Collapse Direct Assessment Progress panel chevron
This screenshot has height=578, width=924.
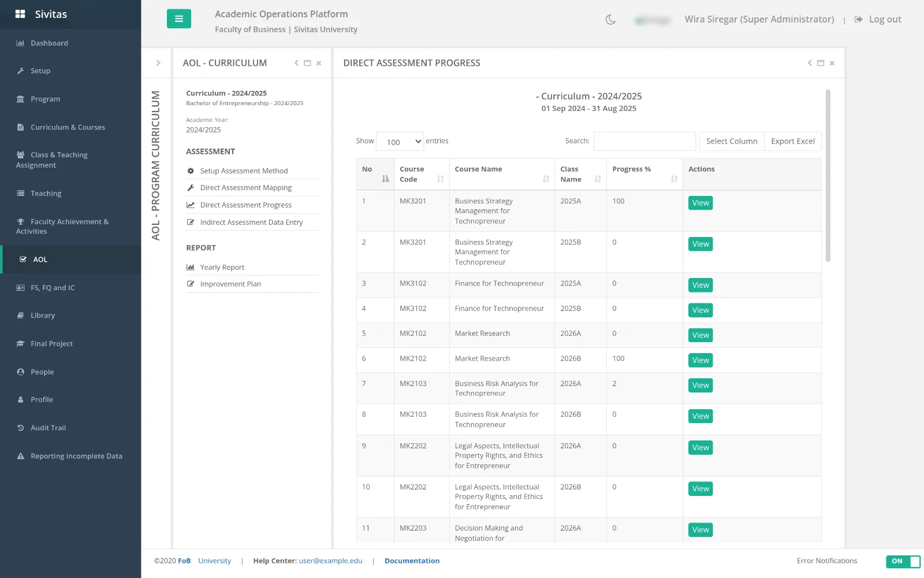point(810,63)
